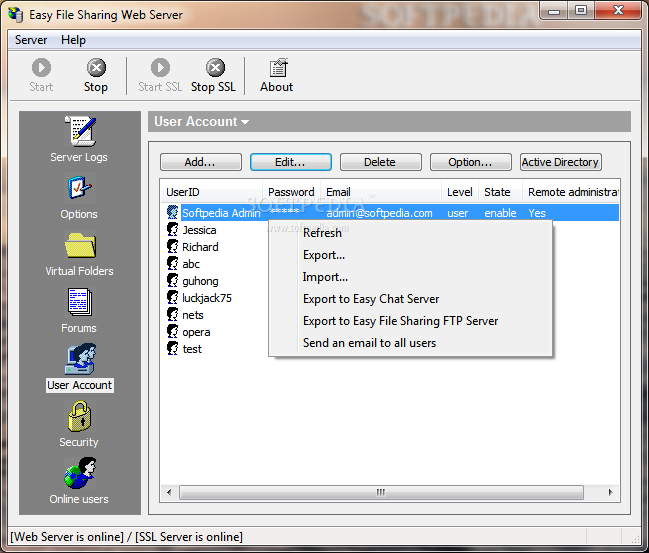The image size is (649, 553).
Task: Click the user icon beside Richard
Action: coord(173,246)
